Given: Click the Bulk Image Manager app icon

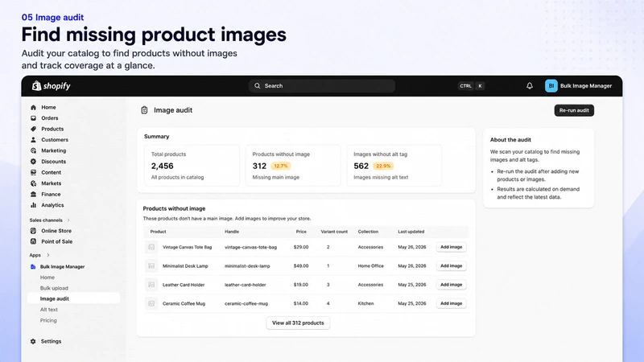Looking at the screenshot, I should 33,267.
